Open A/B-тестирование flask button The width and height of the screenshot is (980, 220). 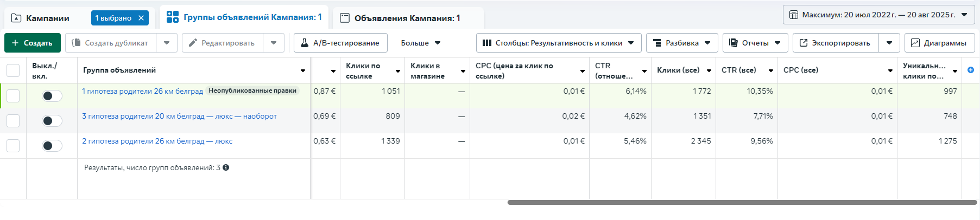coord(340,43)
